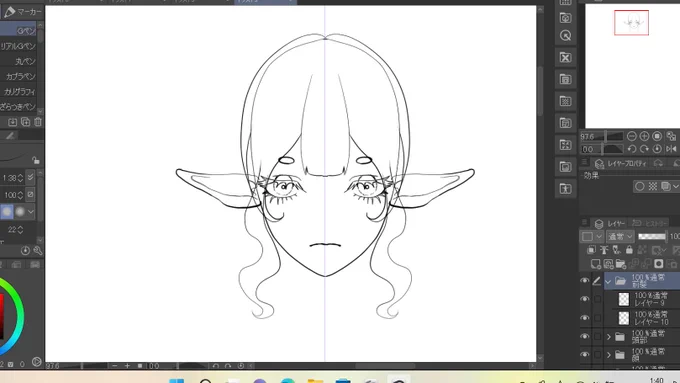Rotate left in Navigator panel
The width and height of the screenshot is (680, 383).
tap(632, 149)
